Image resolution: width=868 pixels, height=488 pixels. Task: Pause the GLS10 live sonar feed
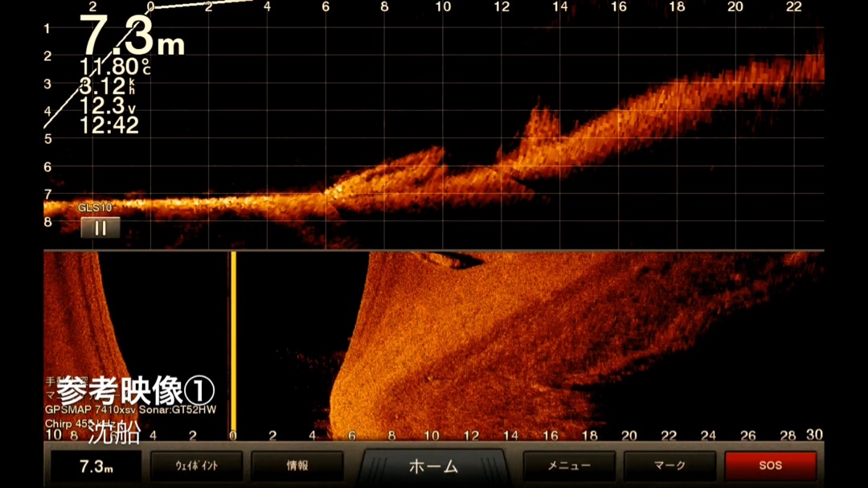click(100, 228)
